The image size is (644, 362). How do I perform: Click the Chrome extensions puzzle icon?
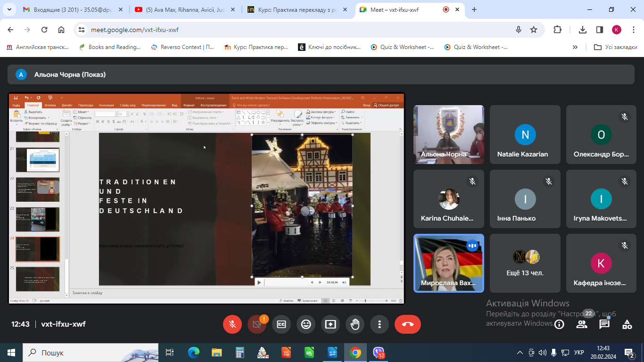pos(557,30)
